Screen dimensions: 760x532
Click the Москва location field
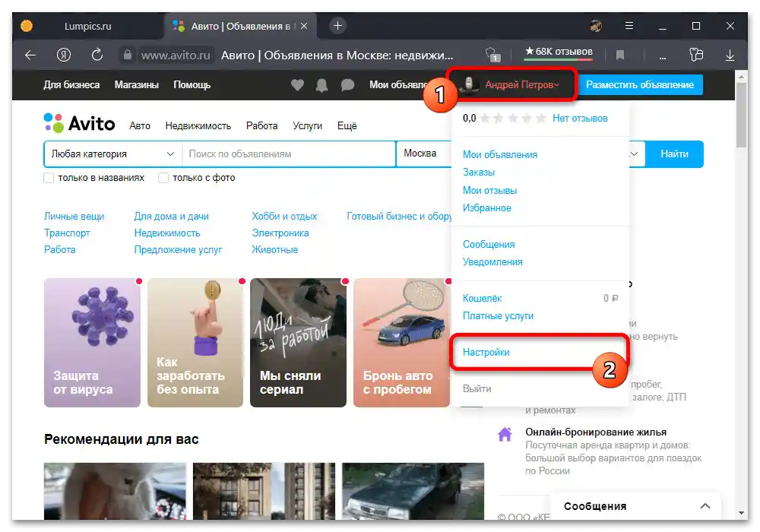(424, 154)
